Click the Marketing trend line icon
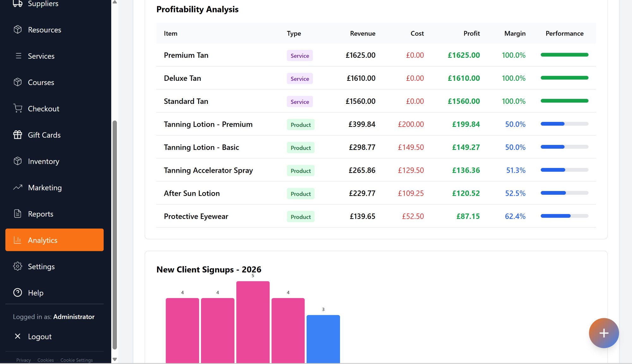The height and width of the screenshot is (364, 632). click(x=18, y=188)
